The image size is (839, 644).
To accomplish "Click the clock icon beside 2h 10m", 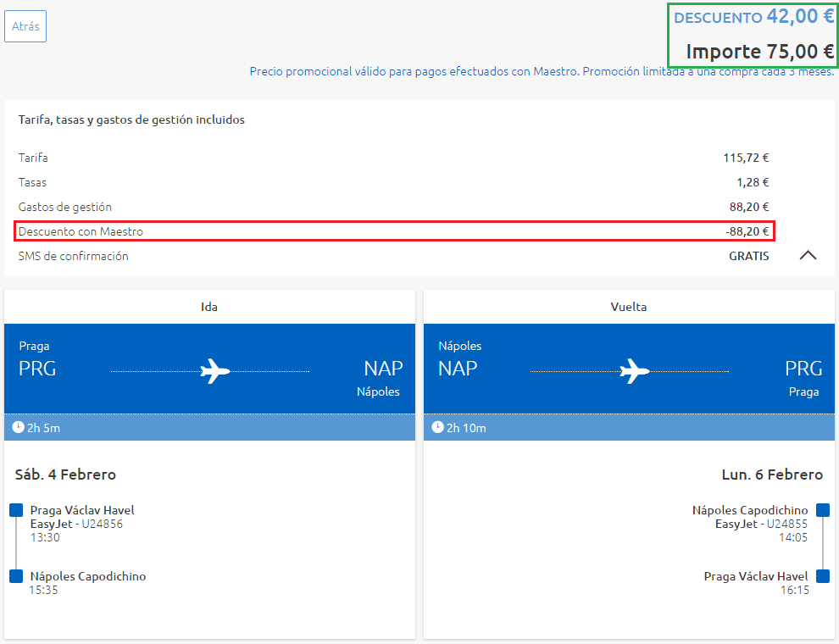I will [437, 427].
